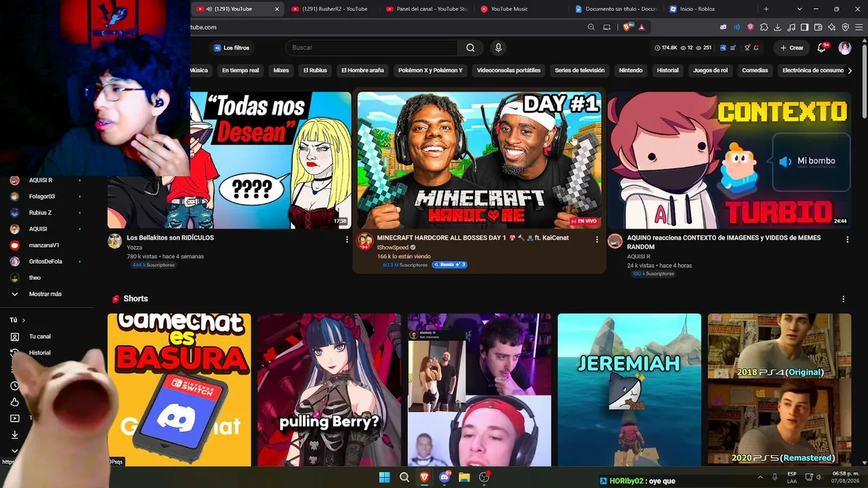Select the Mixes category chip
The width and height of the screenshot is (868, 488).
click(x=281, y=70)
